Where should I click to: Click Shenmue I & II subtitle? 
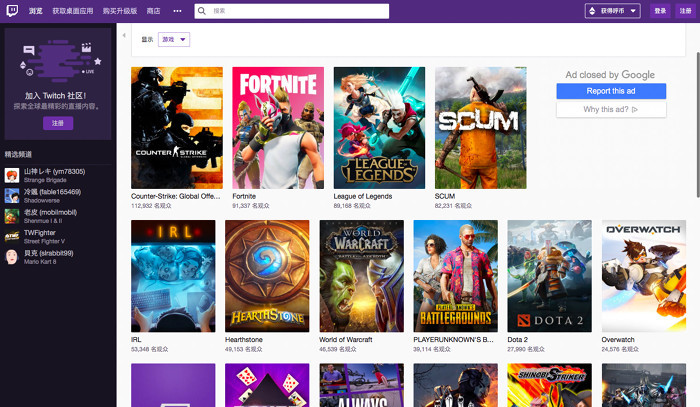(43, 221)
